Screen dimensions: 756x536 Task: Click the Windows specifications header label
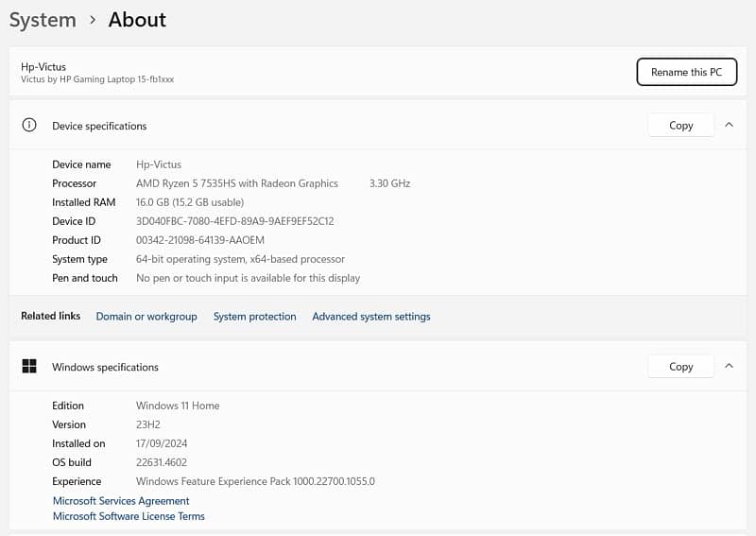(105, 367)
